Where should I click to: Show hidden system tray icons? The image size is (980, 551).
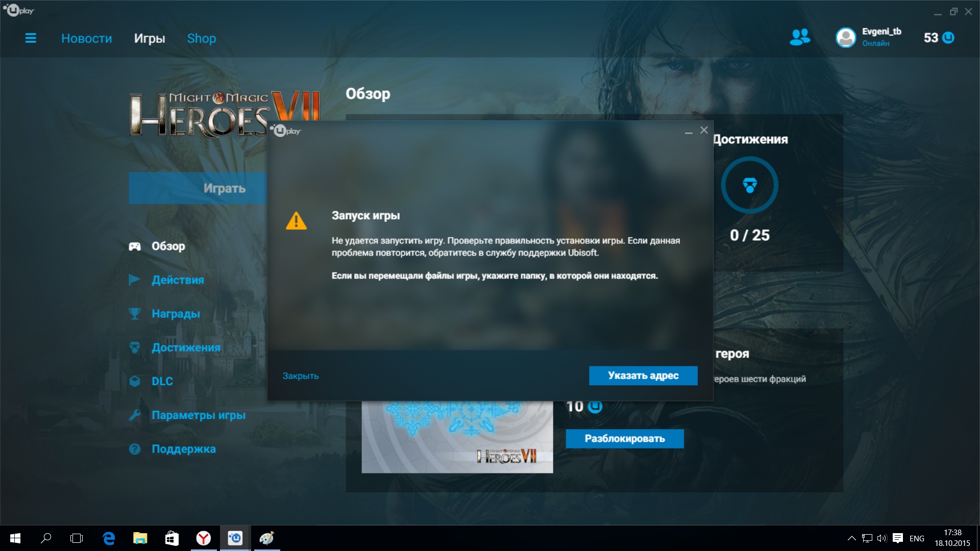point(851,538)
